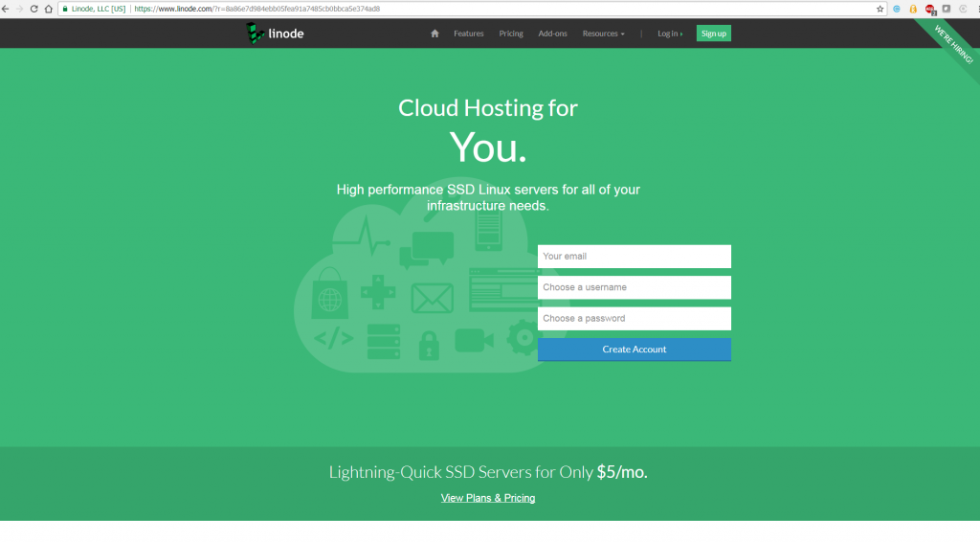Open the Pricing page

511,34
